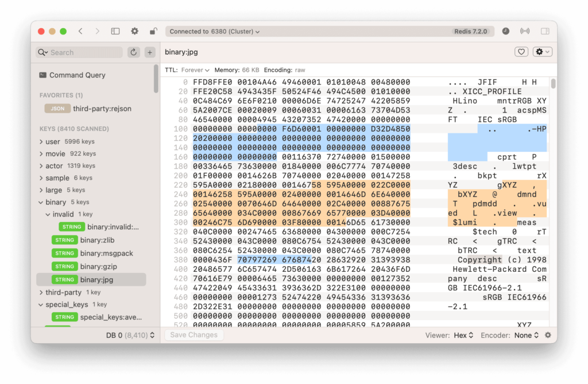
Task: Add a new key with the plus icon
Action: [x=149, y=52]
